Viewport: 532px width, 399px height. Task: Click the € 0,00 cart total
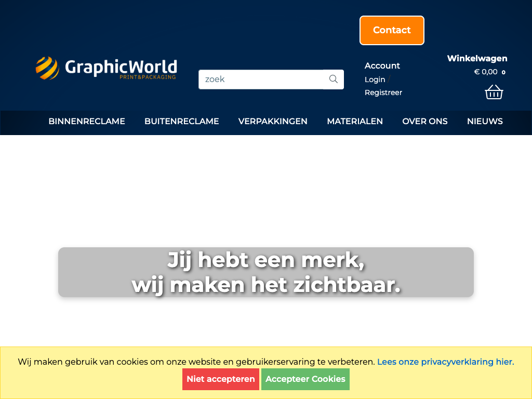485,72
